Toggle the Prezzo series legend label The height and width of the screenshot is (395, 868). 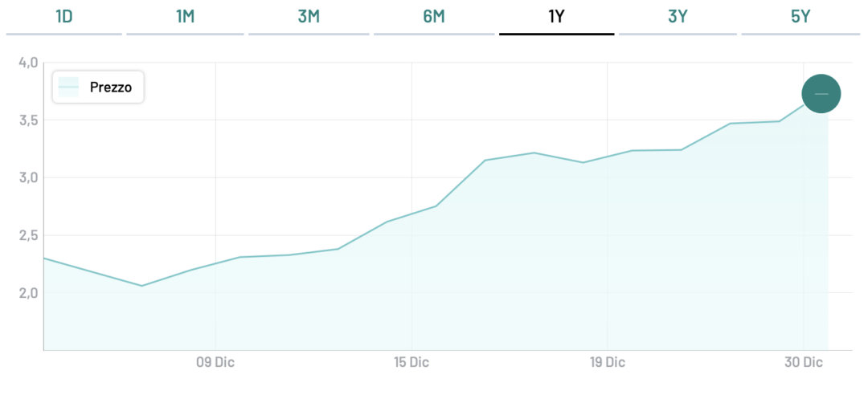coord(111,87)
